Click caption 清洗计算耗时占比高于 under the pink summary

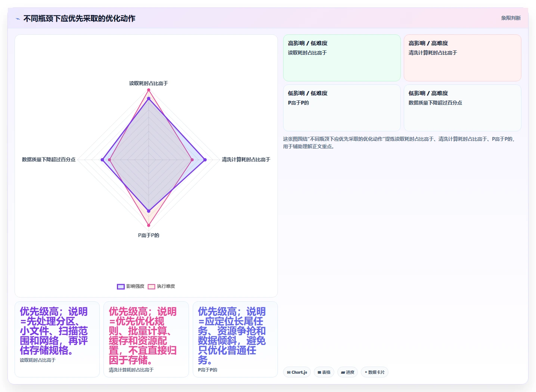click(131, 370)
